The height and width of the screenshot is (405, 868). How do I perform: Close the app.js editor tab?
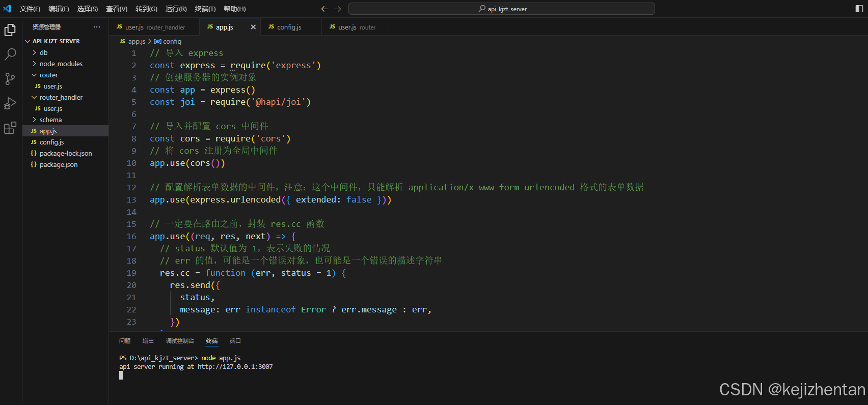(253, 27)
